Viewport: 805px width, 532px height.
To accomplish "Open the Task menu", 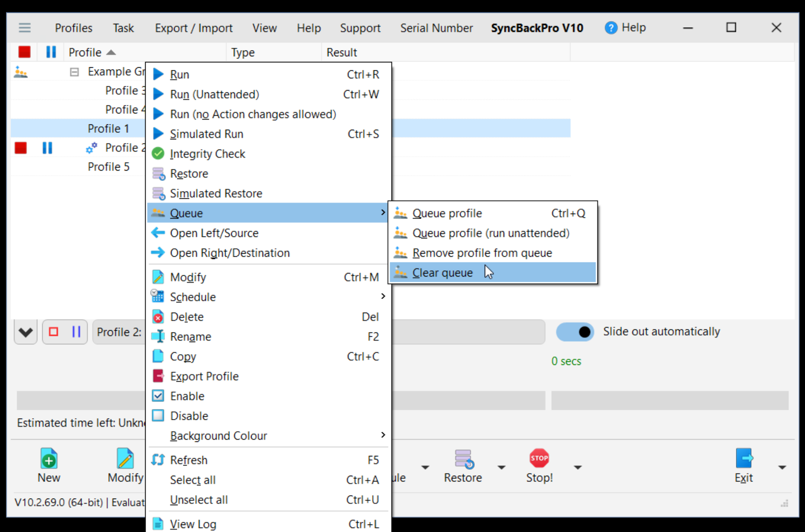I will 123,28.
